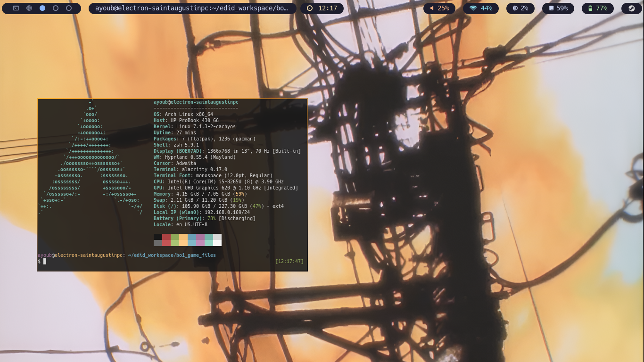
Task: Click the 'Kernel: Linux 7.1.3-2-cachyos' line
Action: (195, 126)
